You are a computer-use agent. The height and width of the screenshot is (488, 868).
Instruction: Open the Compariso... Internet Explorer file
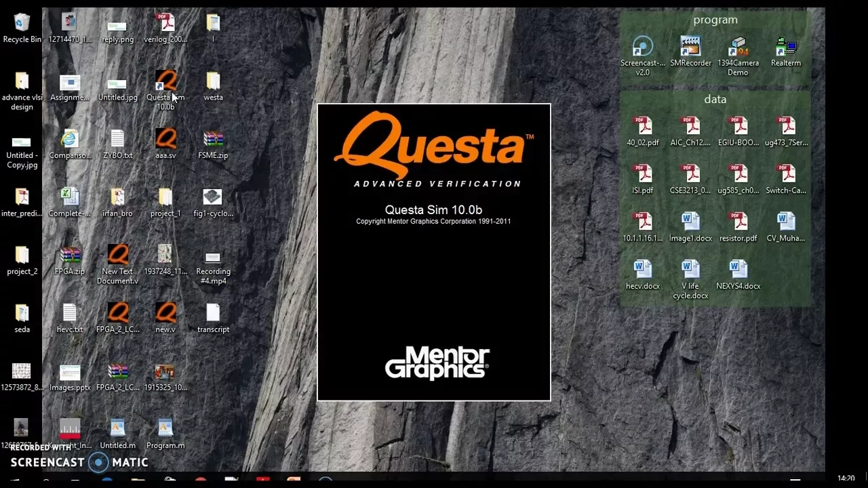tap(70, 144)
